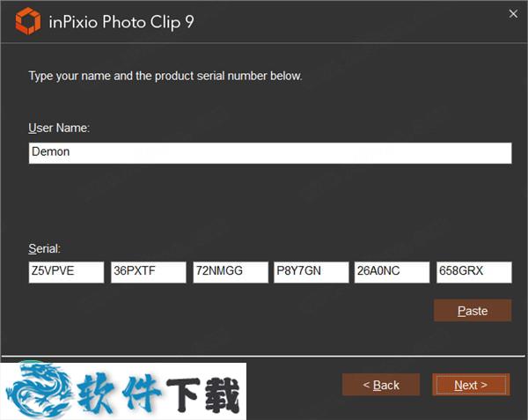Select the first serial box Z5VPVE
The width and height of the screenshot is (528, 420).
point(66,272)
